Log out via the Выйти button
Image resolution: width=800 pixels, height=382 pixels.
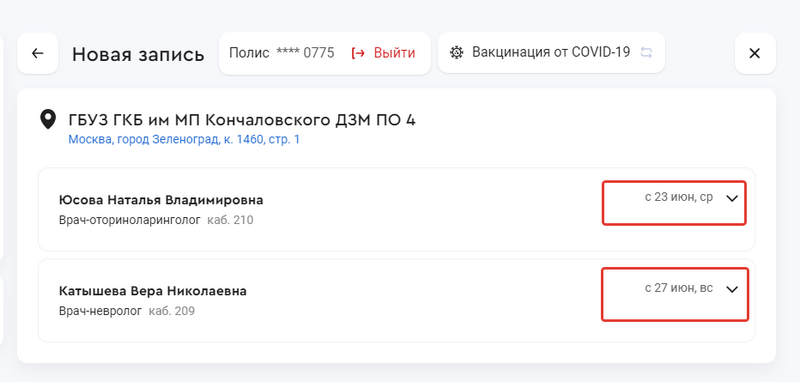383,53
